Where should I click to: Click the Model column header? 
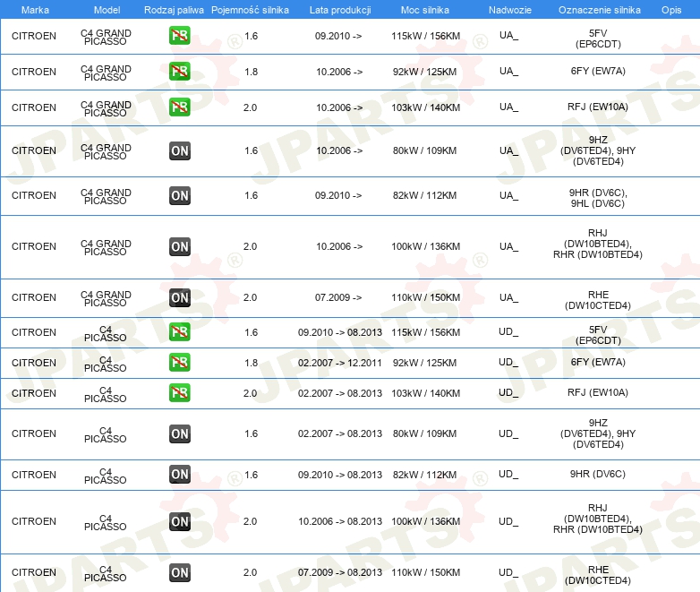click(x=107, y=10)
